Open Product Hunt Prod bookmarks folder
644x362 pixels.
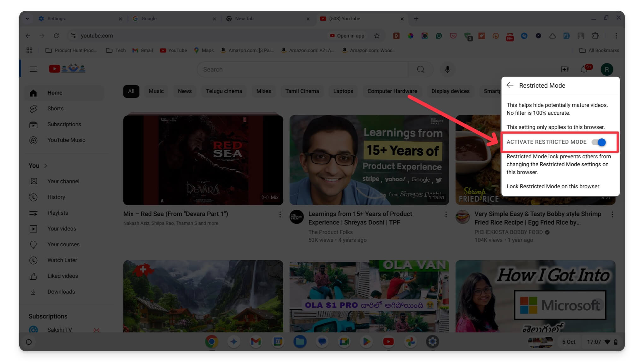click(71, 50)
